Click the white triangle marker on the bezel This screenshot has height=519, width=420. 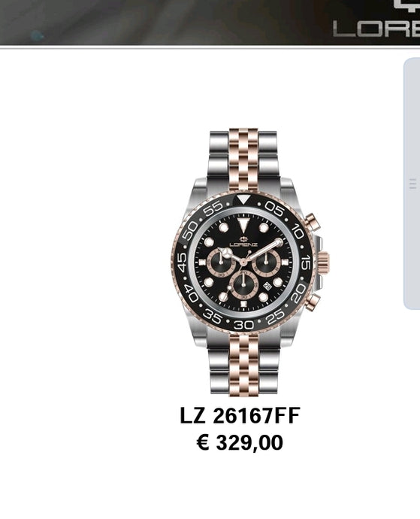[243, 200]
